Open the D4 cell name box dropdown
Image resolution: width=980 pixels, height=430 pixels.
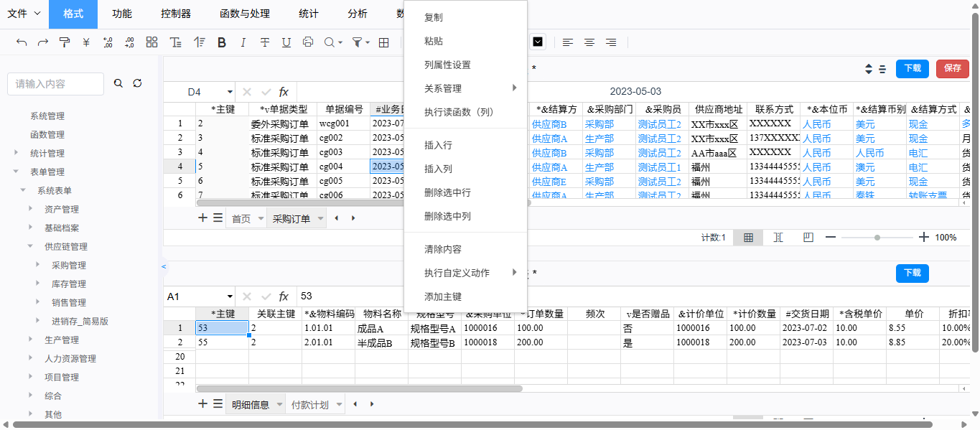(x=230, y=92)
